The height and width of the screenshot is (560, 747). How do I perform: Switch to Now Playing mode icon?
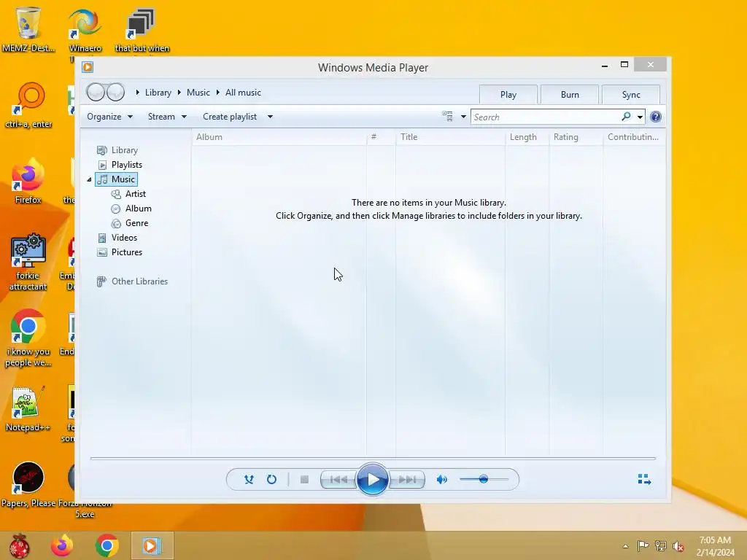coord(644,479)
